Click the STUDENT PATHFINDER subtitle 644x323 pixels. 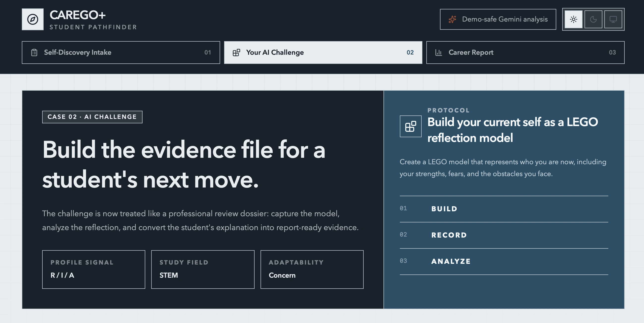93,27
